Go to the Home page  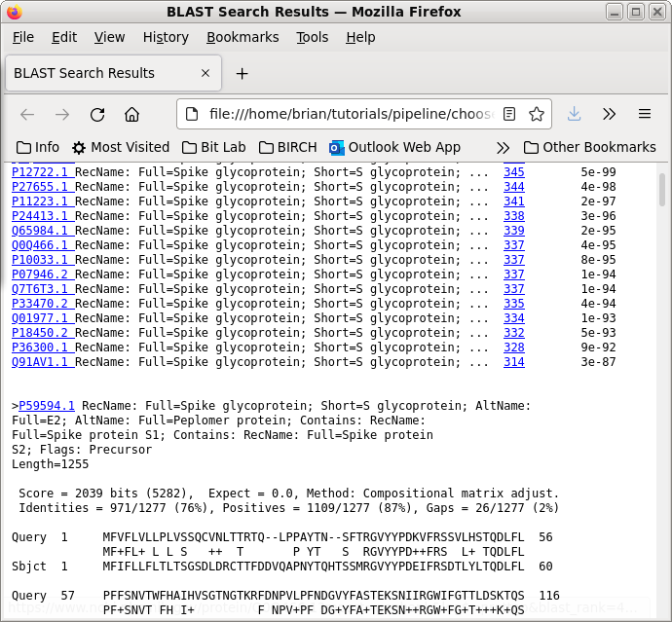tap(132, 114)
